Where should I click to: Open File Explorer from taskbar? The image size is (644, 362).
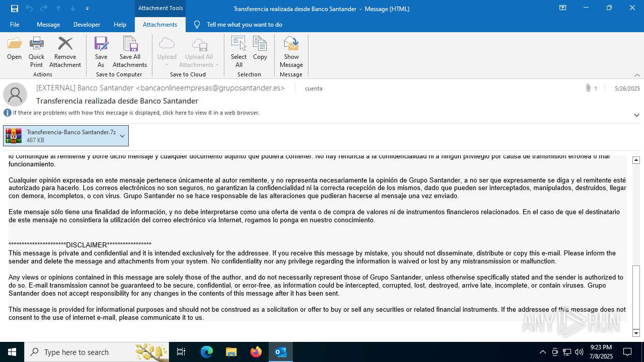(x=231, y=352)
